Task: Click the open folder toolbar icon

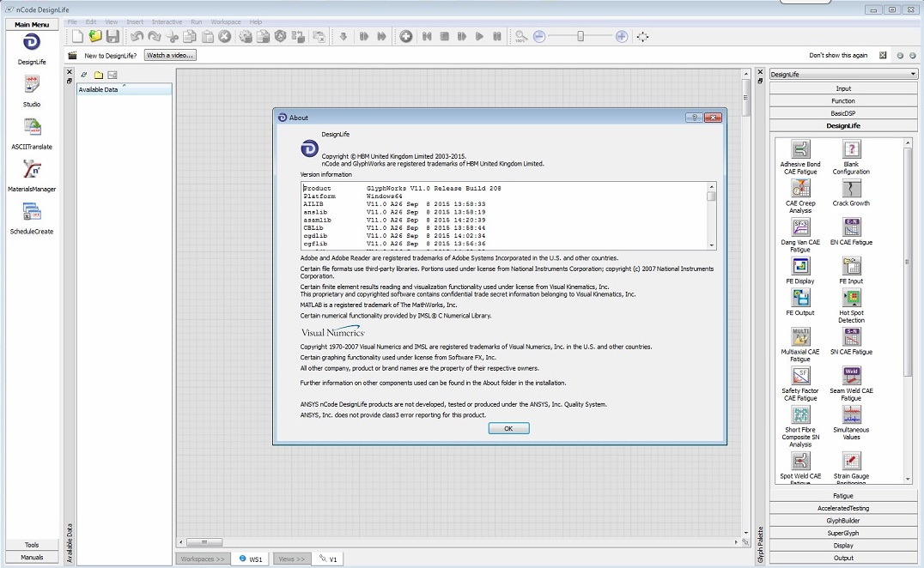Action: (94, 37)
